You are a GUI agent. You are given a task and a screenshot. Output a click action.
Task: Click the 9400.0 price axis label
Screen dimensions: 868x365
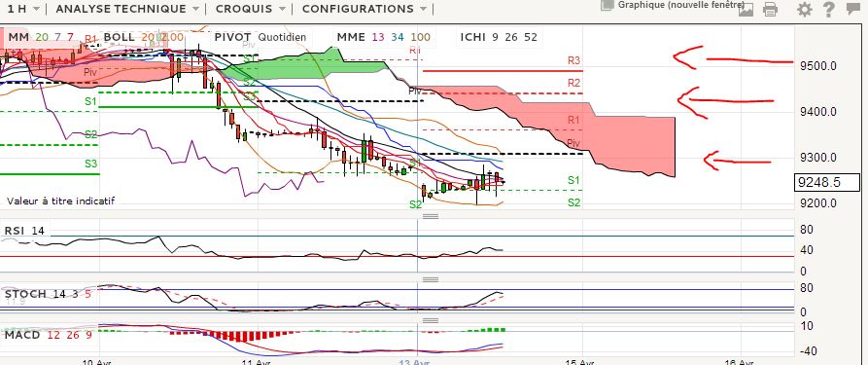coord(817,112)
